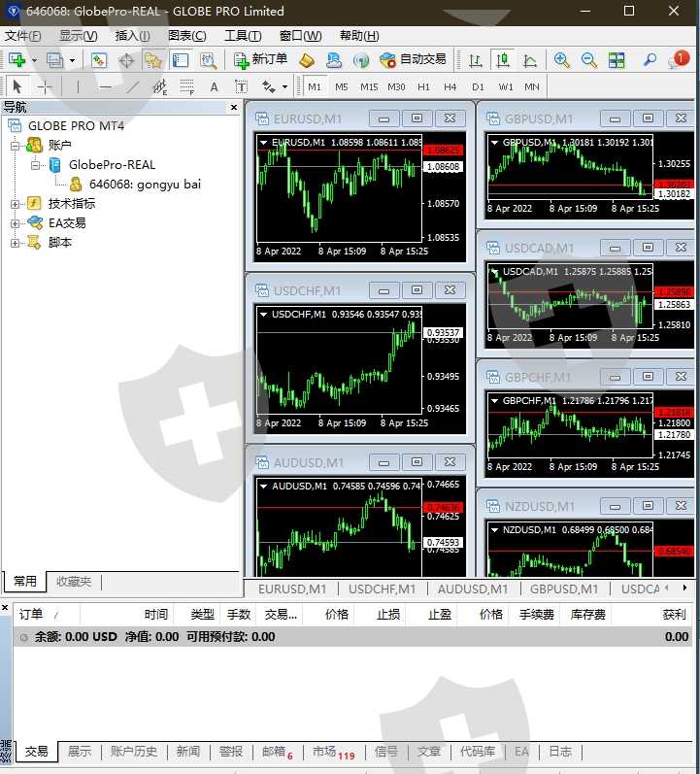Select the equidistant channel tool

click(160, 86)
